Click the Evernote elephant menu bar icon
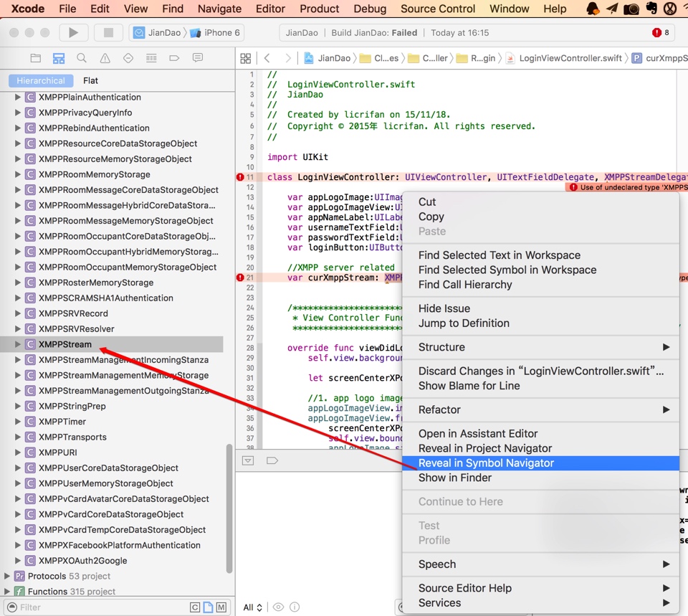This screenshot has height=616, width=688. (x=652, y=9)
